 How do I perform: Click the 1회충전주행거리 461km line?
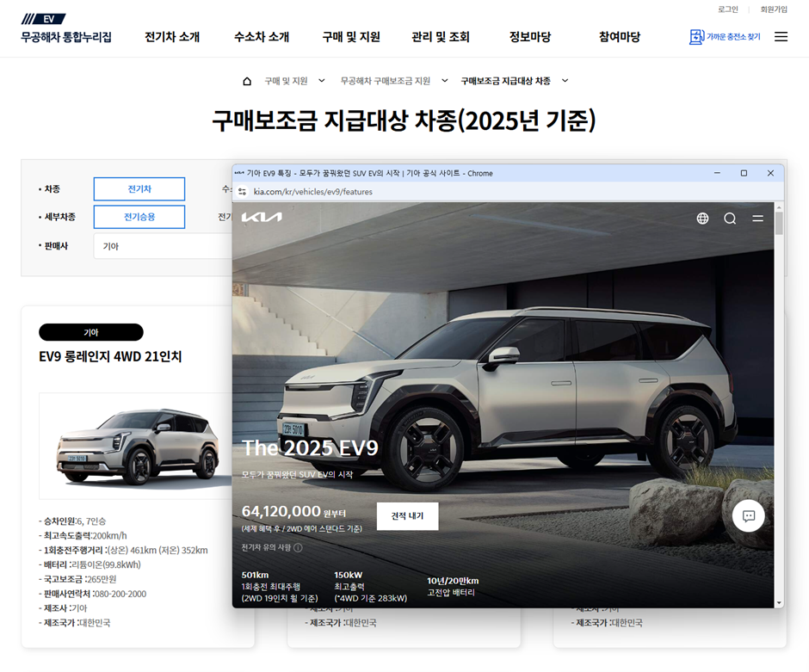[123, 551]
